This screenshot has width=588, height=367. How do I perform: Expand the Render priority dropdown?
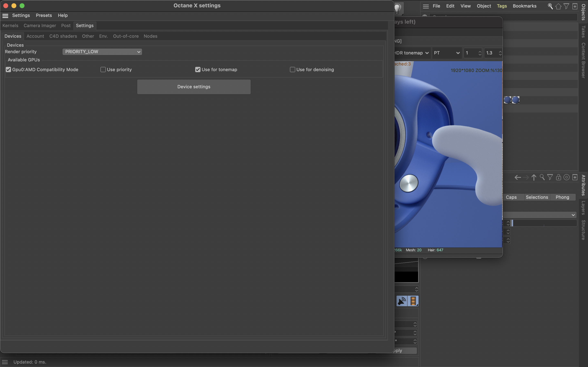102,52
